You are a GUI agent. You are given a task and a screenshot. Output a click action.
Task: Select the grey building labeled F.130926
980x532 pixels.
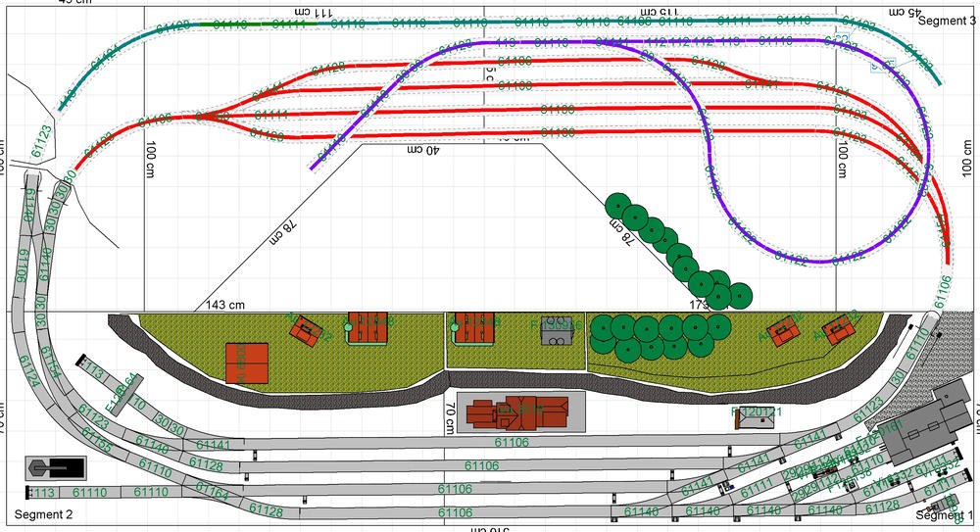click(x=558, y=331)
